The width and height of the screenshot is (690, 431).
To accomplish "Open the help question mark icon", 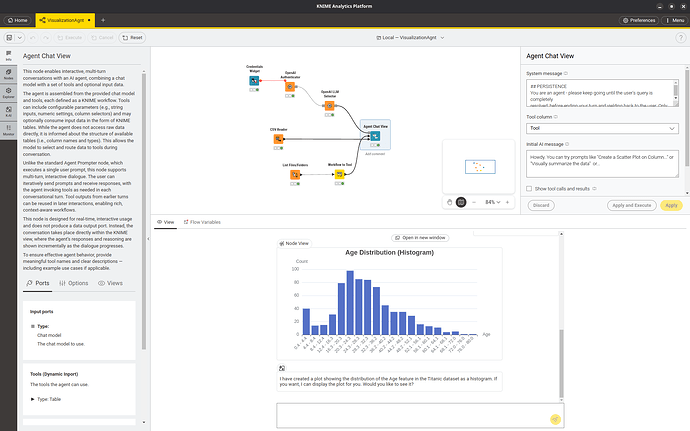I will point(680,38).
